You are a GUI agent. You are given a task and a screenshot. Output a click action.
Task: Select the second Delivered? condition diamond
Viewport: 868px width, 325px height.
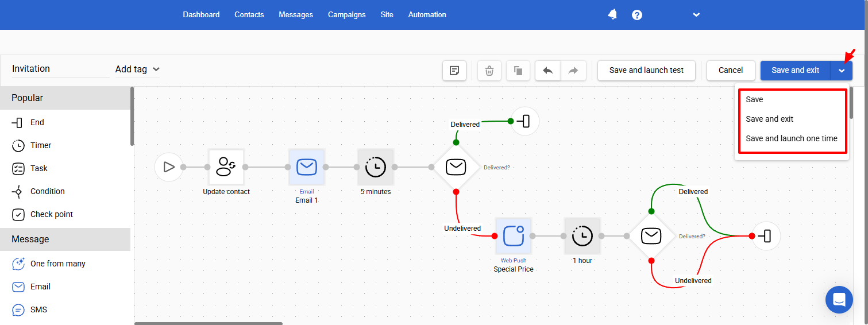651,236
